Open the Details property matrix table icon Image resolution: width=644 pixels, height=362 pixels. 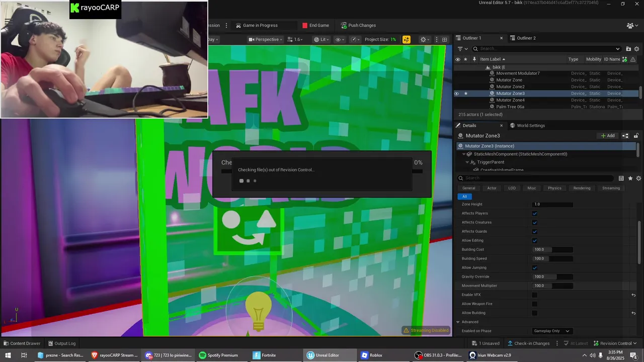pos(621,178)
